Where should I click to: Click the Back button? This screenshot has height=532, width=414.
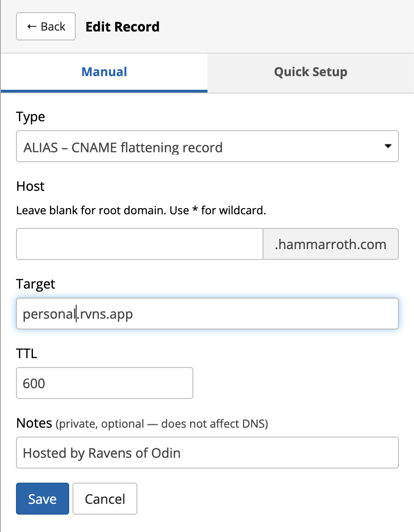(46, 27)
